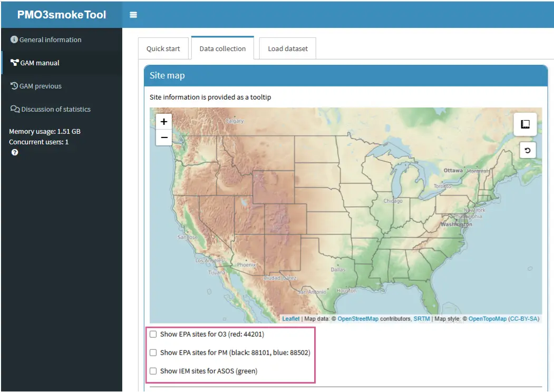Click the GAM previous history icon
The height and width of the screenshot is (392, 554).
point(14,86)
